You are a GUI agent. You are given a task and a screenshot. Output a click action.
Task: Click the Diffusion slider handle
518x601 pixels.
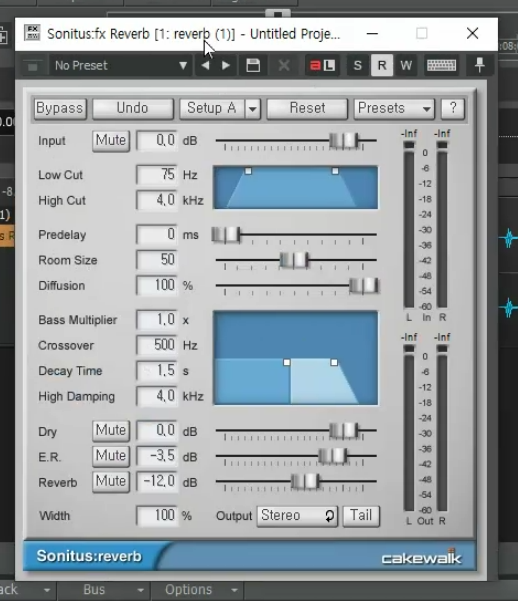pyautogui.click(x=364, y=286)
